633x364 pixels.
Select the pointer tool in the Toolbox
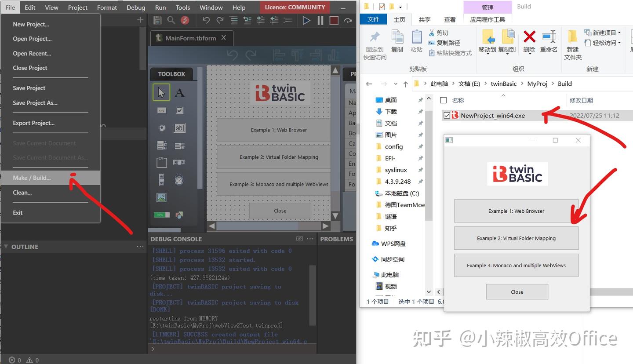(161, 92)
